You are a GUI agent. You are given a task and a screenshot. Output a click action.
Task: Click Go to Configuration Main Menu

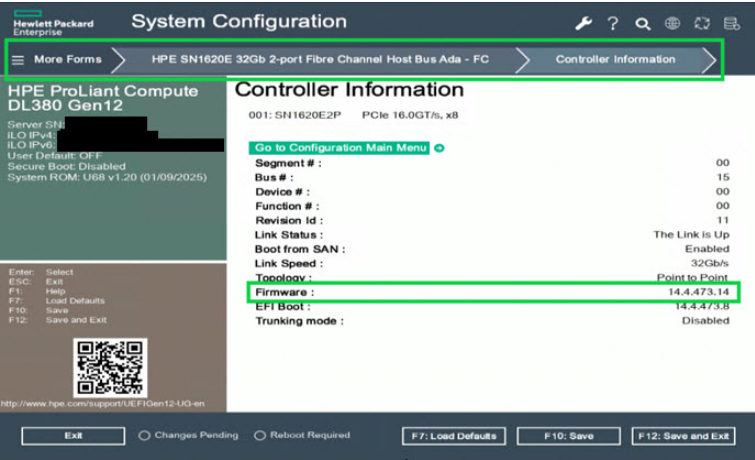[x=339, y=148]
